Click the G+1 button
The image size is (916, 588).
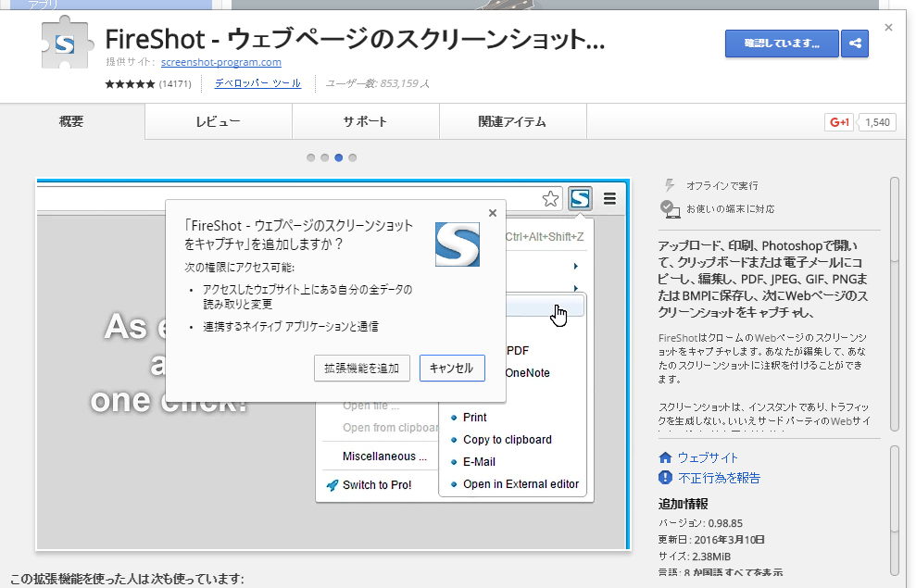840,122
